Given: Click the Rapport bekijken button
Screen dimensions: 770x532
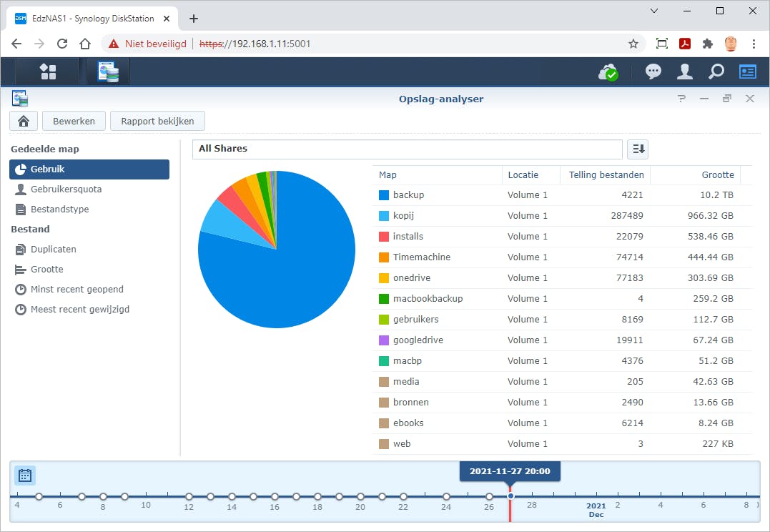Looking at the screenshot, I should pos(157,121).
